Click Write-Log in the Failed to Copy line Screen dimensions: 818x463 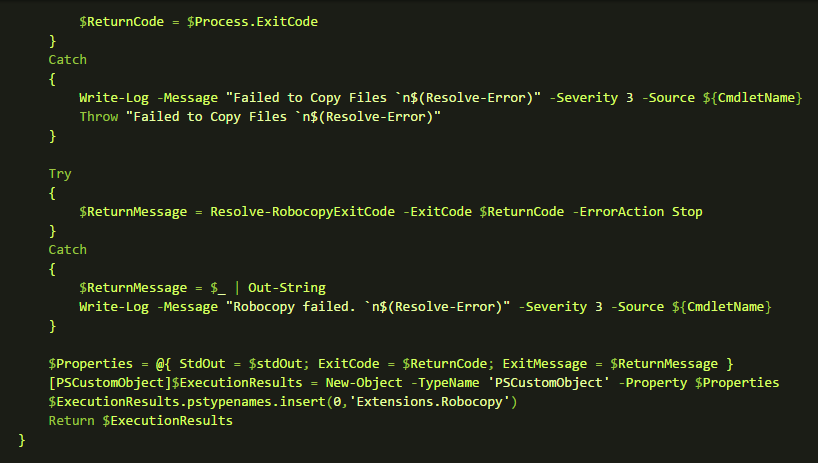coord(114,98)
